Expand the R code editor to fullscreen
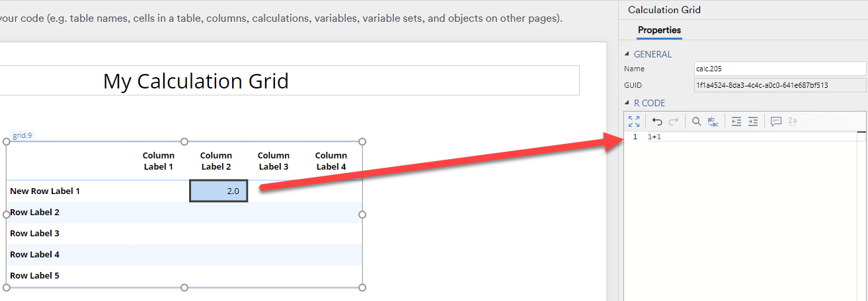The width and height of the screenshot is (868, 301). pos(634,121)
